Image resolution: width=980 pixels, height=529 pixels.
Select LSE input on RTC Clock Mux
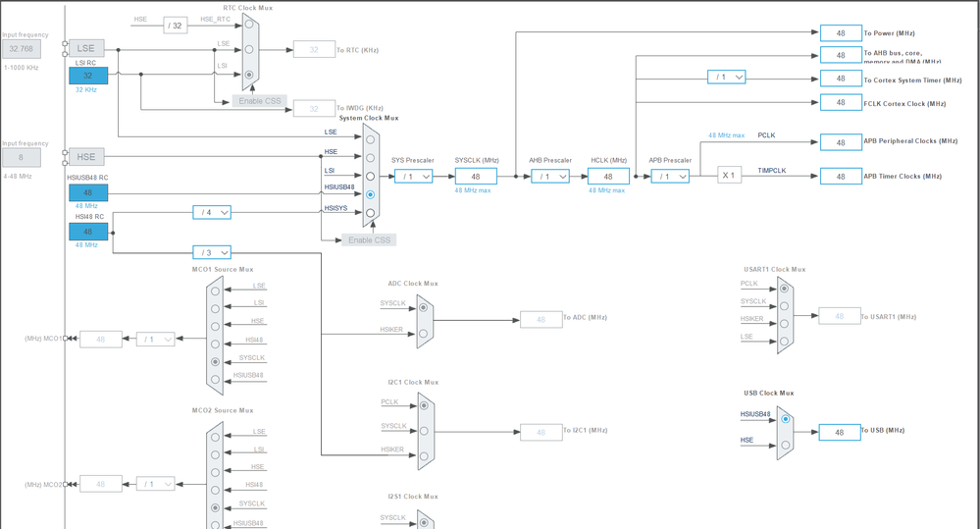[249, 49]
